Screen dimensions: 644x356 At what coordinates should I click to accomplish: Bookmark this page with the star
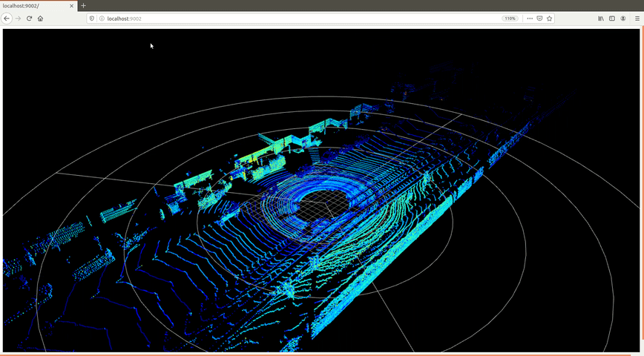click(x=549, y=19)
